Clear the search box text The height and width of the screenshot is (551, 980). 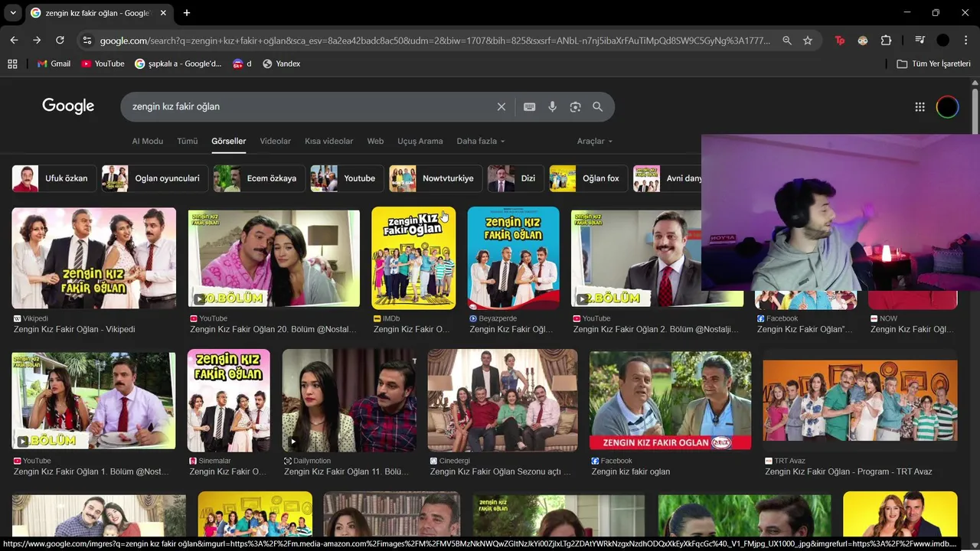[x=501, y=107]
